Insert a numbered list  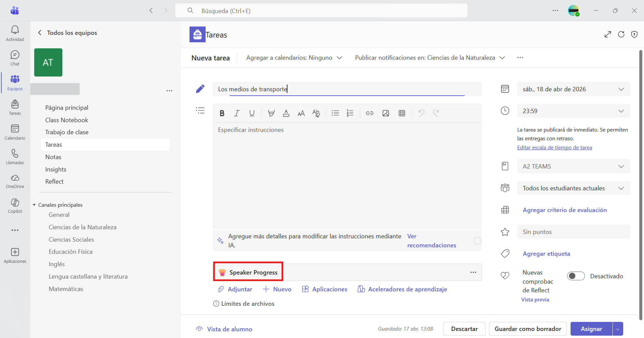tap(350, 113)
